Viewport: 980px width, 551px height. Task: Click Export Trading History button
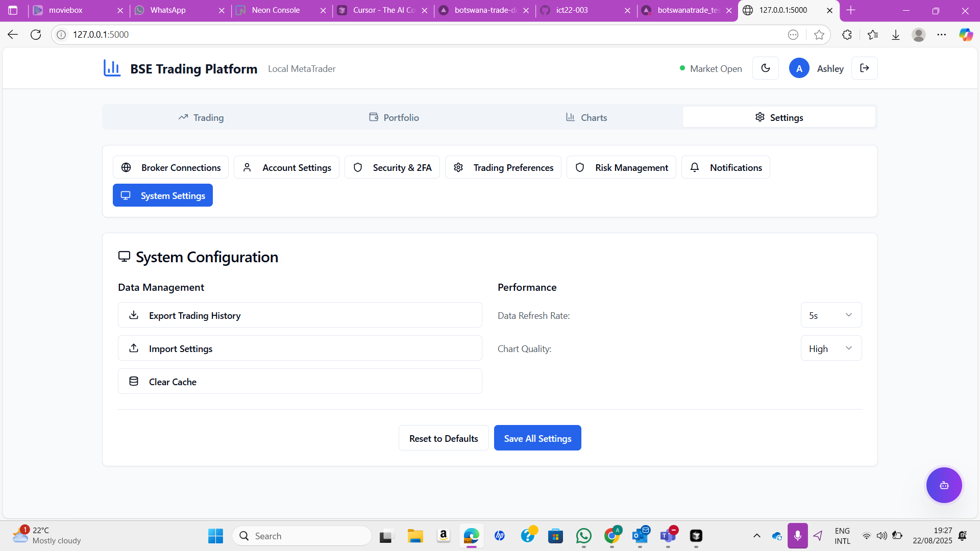coord(300,315)
